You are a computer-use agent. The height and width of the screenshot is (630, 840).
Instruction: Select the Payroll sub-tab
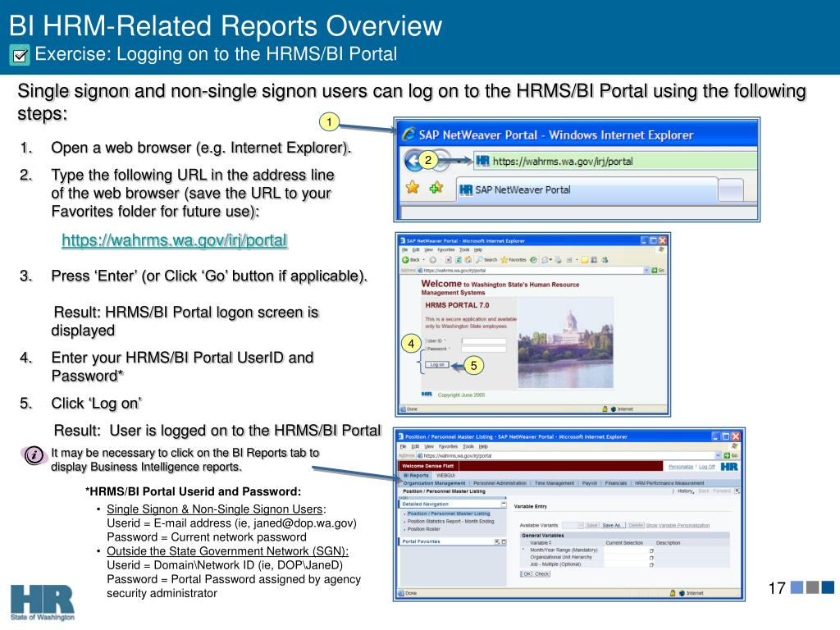(x=589, y=483)
